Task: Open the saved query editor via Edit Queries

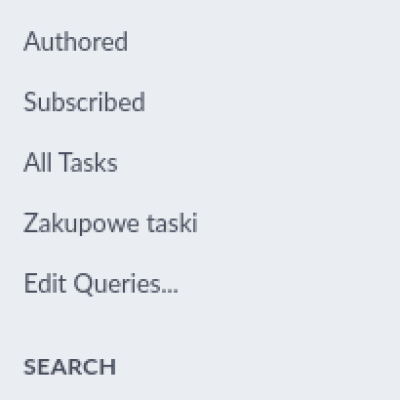Action: pyautogui.click(x=101, y=284)
